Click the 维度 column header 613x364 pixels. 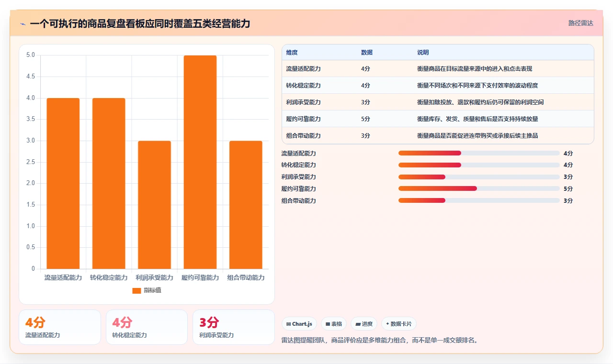tap(292, 53)
